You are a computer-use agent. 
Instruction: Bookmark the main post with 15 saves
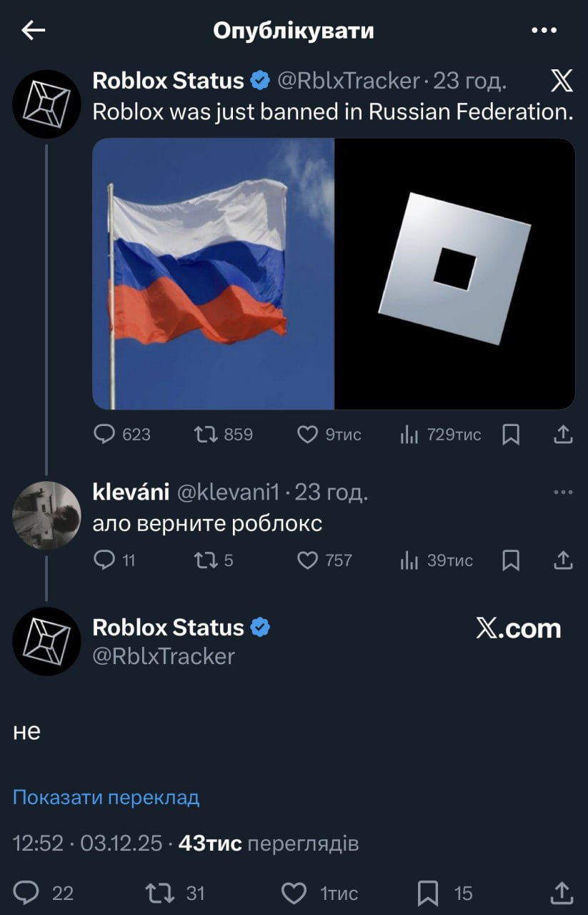tap(428, 892)
